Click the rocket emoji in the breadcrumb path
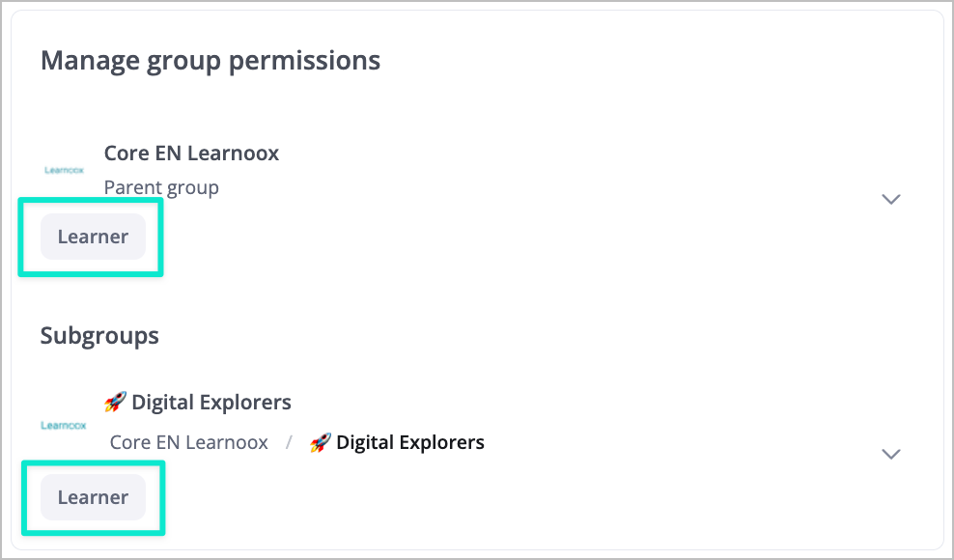Viewport: 954px width, 560px height. pyautogui.click(x=321, y=443)
